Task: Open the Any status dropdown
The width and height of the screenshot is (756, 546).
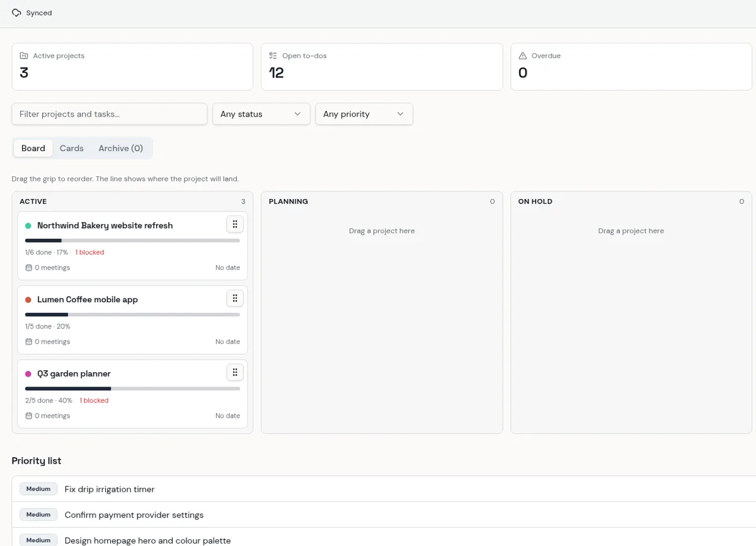Action: click(261, 114)
